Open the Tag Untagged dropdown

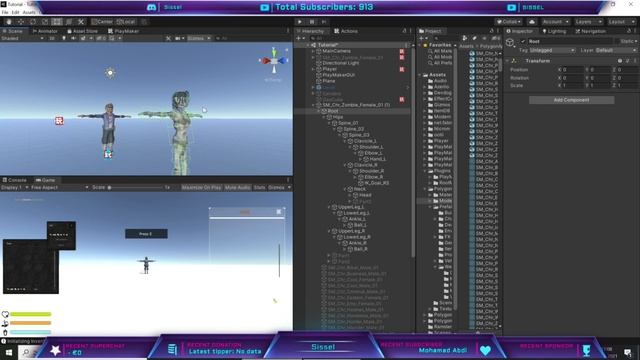click(552, 50)
